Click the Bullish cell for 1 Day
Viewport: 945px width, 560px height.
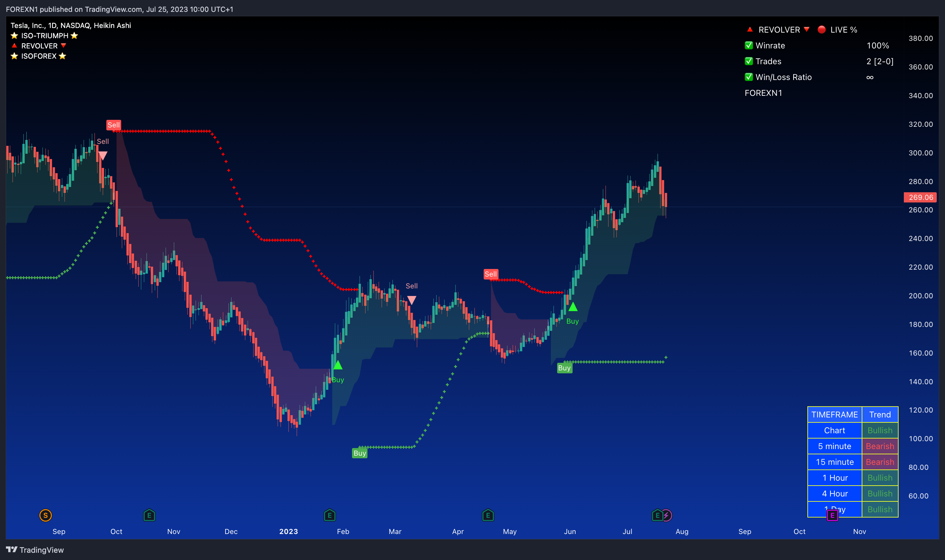click(x=880, y=509)
